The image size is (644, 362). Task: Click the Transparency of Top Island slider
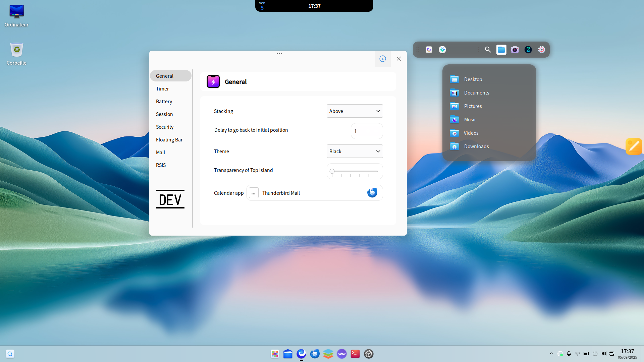click(x=355, y=171)
